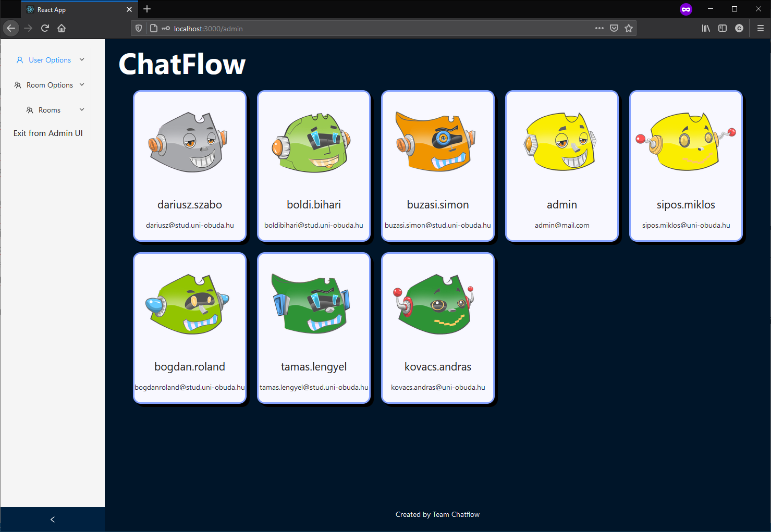The width and height of the screenshot is (771, 532).
Task: Click boldi.bihari green robot avatar
Action: pos(312,143)
